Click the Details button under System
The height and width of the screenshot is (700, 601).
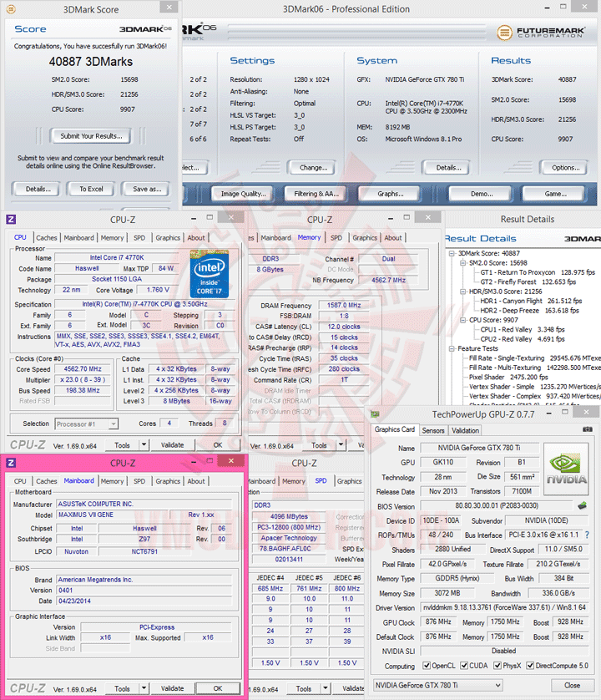(x=448, y=167)
